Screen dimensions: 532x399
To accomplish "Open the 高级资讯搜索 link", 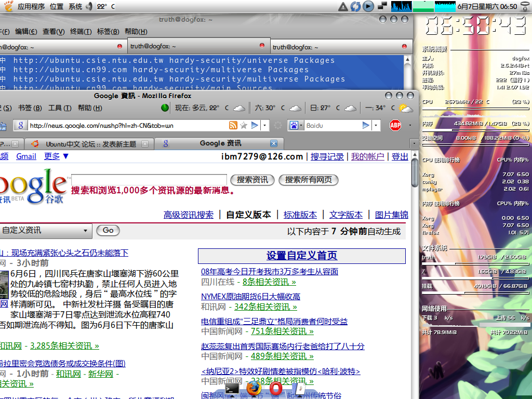I will coord(189,215).
